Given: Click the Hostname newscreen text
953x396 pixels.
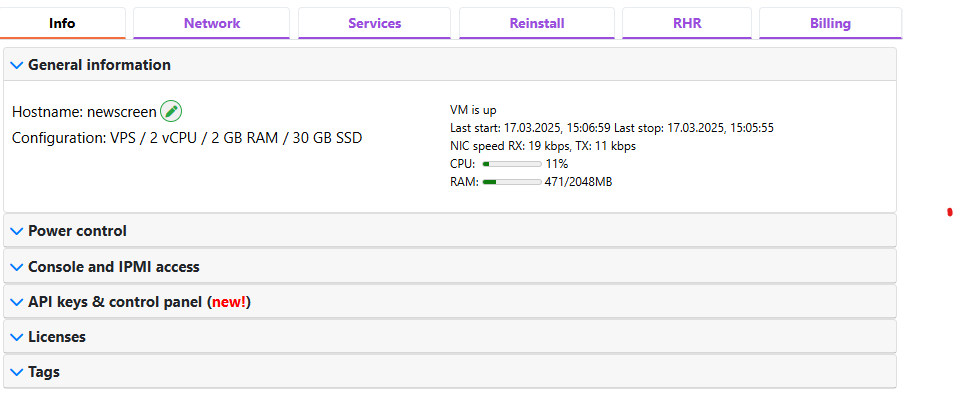Looking at the screenshot, I should 84,112.
